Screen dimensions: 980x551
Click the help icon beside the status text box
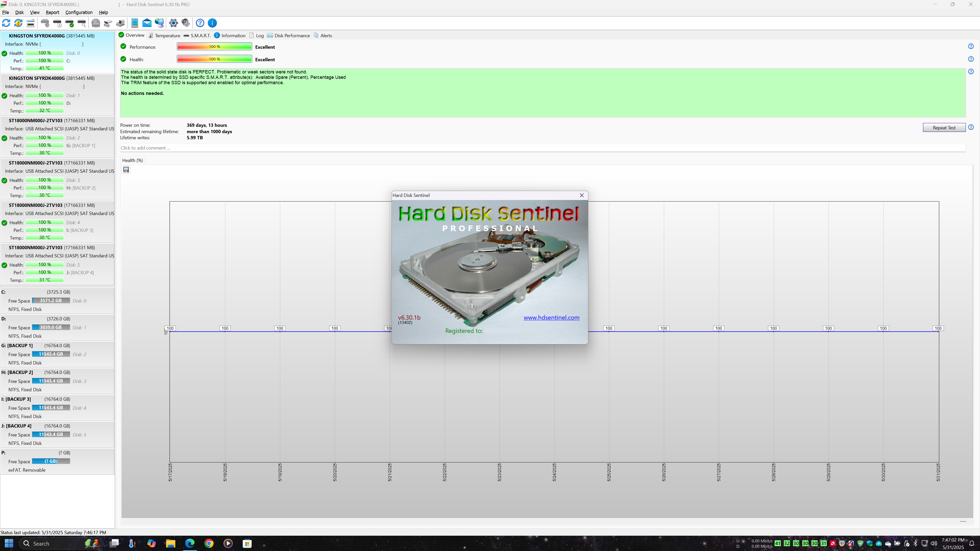click(971, 71)
